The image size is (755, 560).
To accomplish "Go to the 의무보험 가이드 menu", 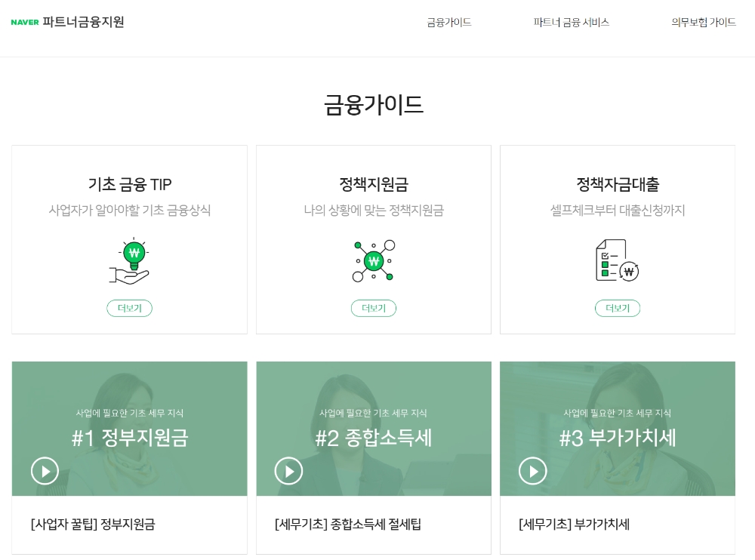I will pyautogui.click(x=704, y=23).
